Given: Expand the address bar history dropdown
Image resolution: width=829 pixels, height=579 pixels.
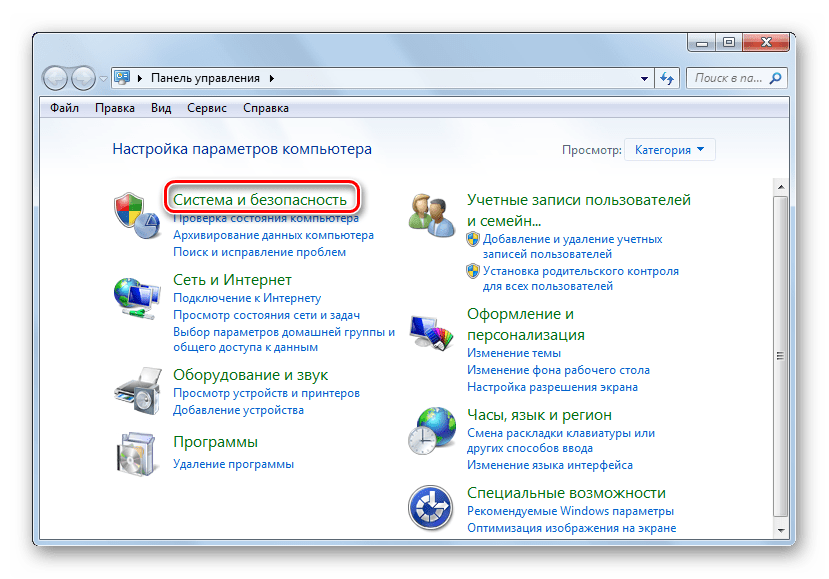Looking at the screenshot, I should pyautogui.click(x=644, y=79).
